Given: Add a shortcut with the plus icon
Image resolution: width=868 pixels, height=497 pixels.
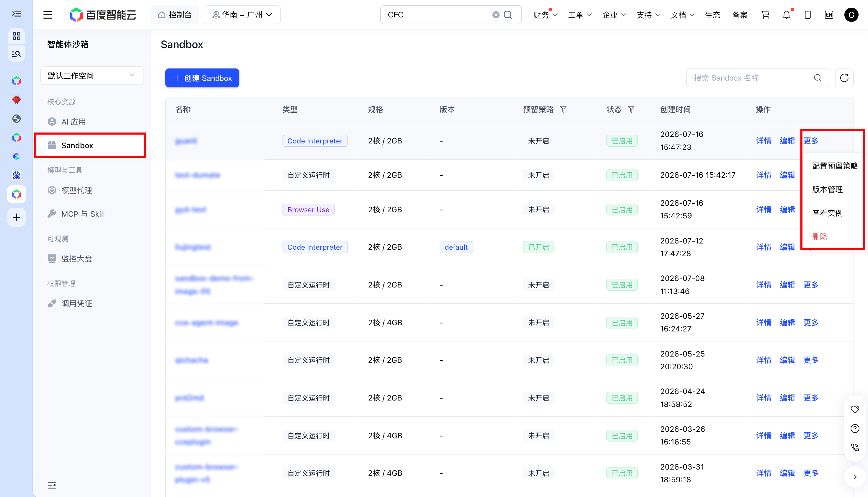Looking at the screenshot, I should pyautogui.click(x=17, y=217).
